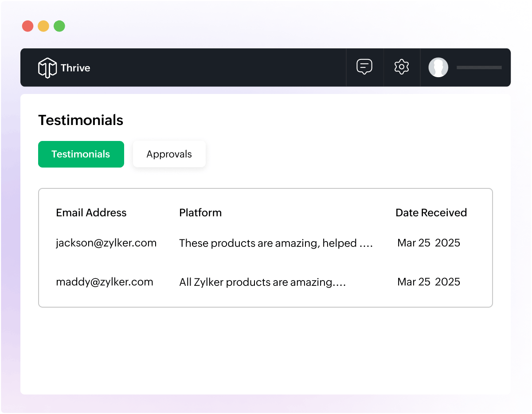Select the truncated testimonial text from jackson
The width and height of the screenshot is (532, 414).
(x=276, y=243)
